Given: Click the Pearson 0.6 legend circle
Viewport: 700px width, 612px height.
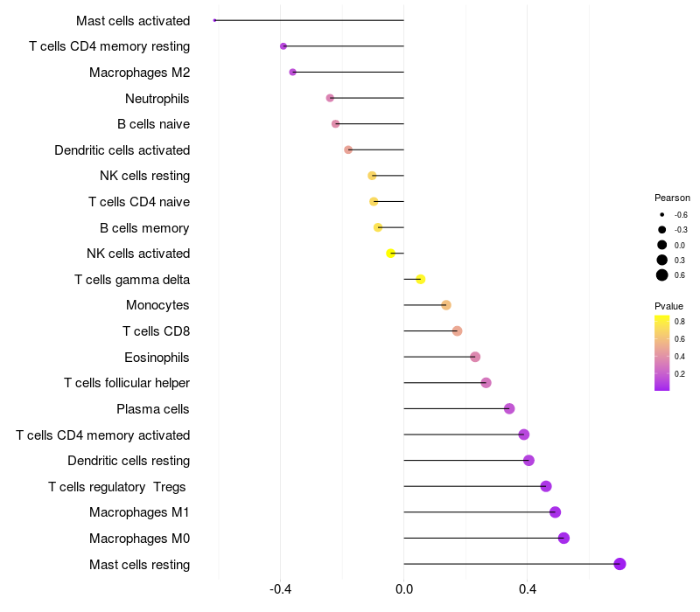Looking at the screenshot, I should (662, 275).
